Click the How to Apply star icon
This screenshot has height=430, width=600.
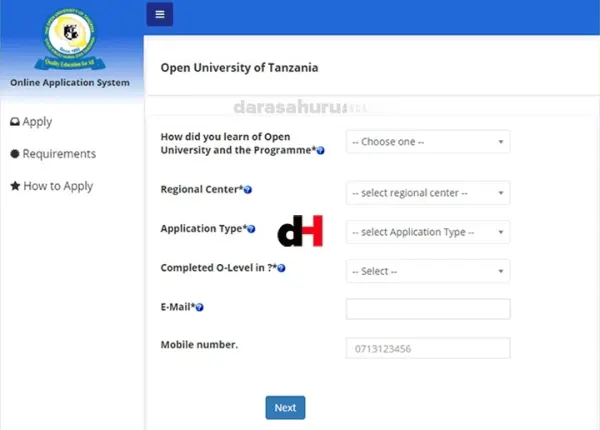15,186
